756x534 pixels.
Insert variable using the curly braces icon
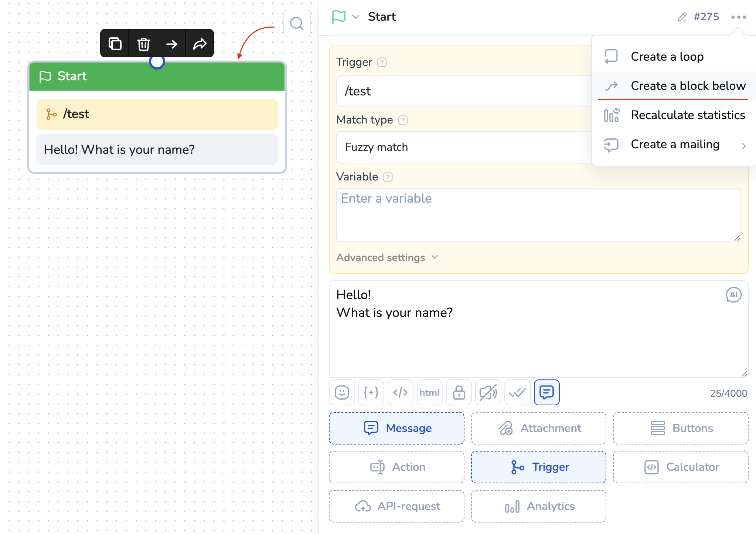tap(371, 392)
